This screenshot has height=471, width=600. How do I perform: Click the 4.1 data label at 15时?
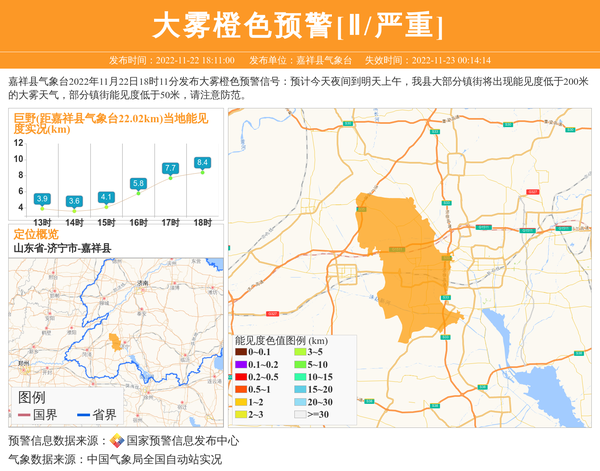106,197
